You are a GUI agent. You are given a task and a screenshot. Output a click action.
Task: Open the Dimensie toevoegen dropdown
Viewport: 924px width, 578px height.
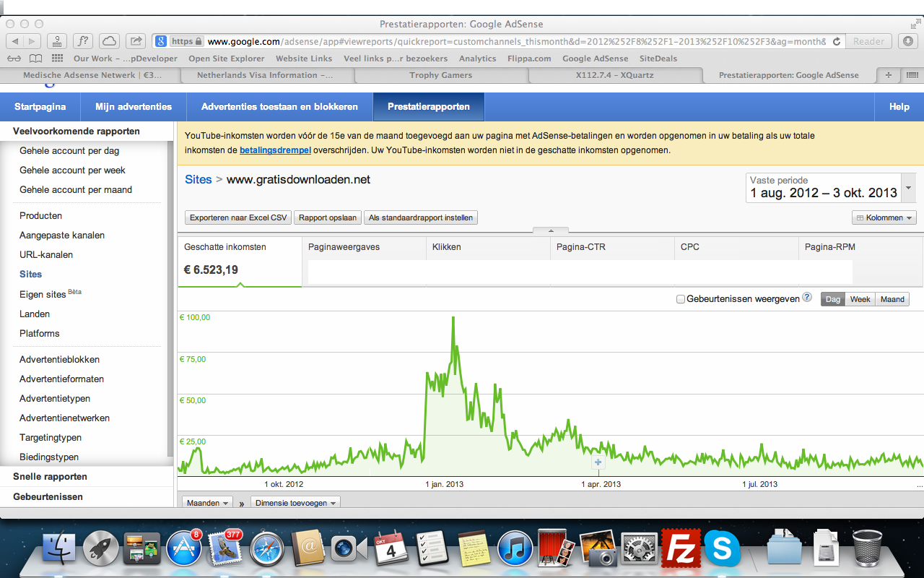pyautogui.click(x=295, y=503)
